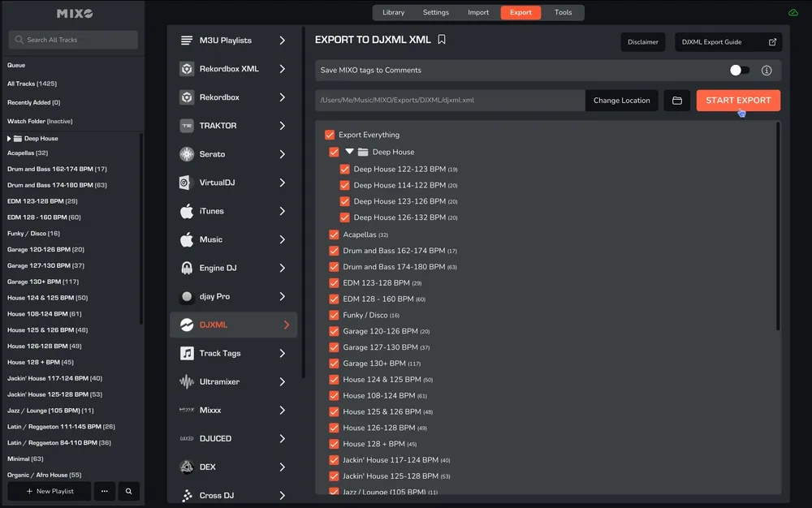Click the search magnifier button at bottom

pos(128,491)
